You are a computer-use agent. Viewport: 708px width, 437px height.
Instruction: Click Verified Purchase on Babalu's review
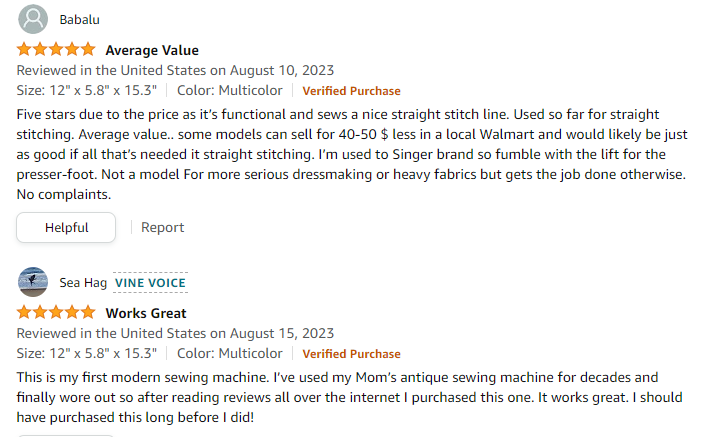(351, 91)
